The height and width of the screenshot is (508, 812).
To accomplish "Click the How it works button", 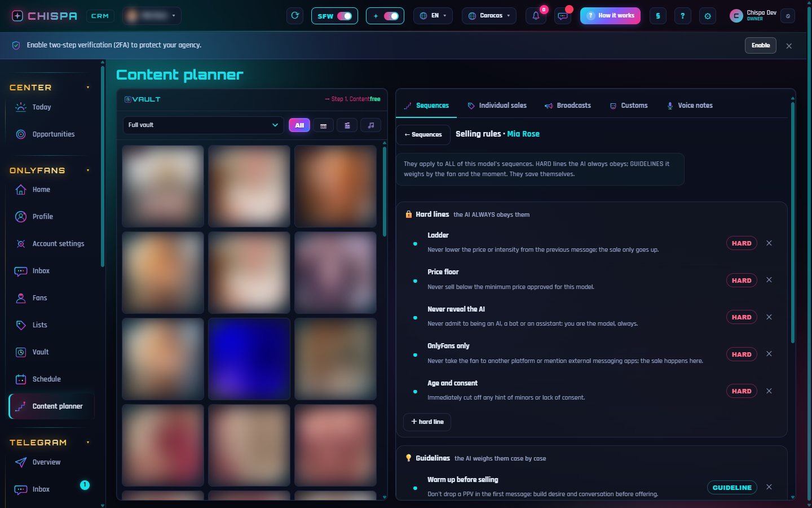I will (610, 16).
